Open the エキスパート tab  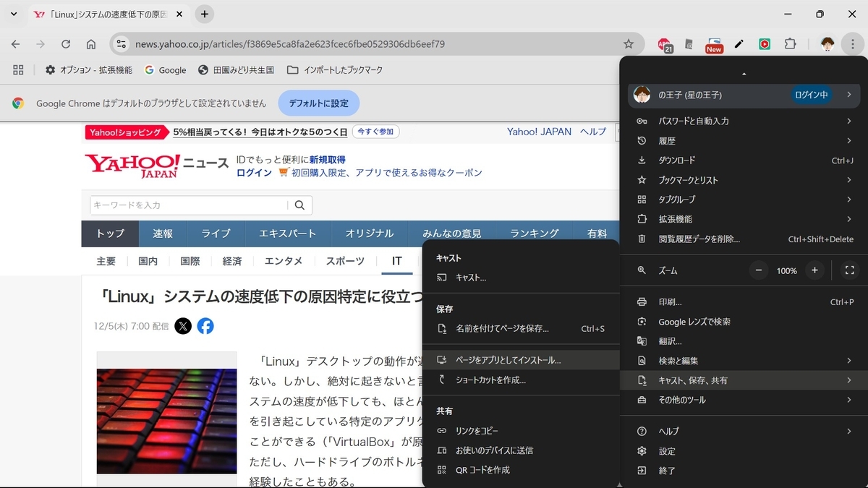pyautogui.click(x=288, y=234)
